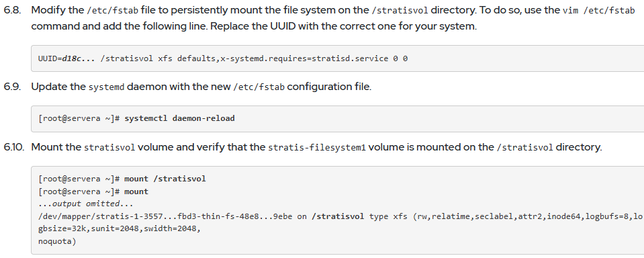Click the stratisvol inline code after 'Mount the'
Viewport: 644px width, 258px height.
point(109,148)
